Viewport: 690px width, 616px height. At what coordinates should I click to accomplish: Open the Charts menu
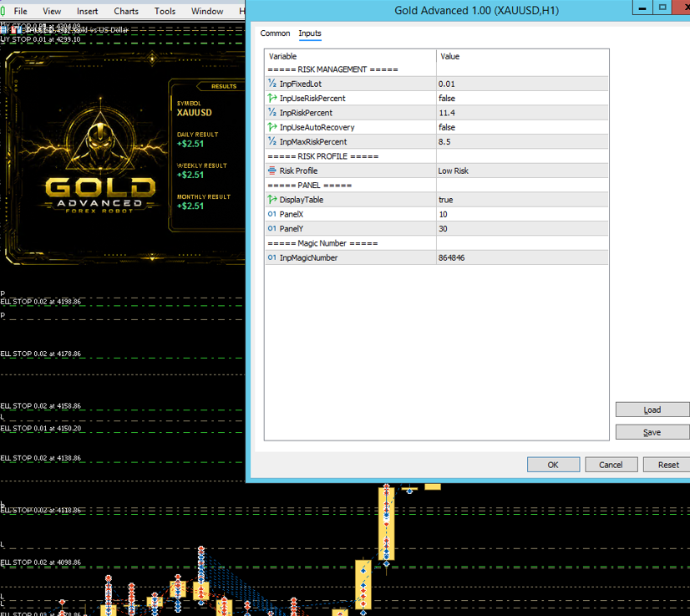coord(126,11)
